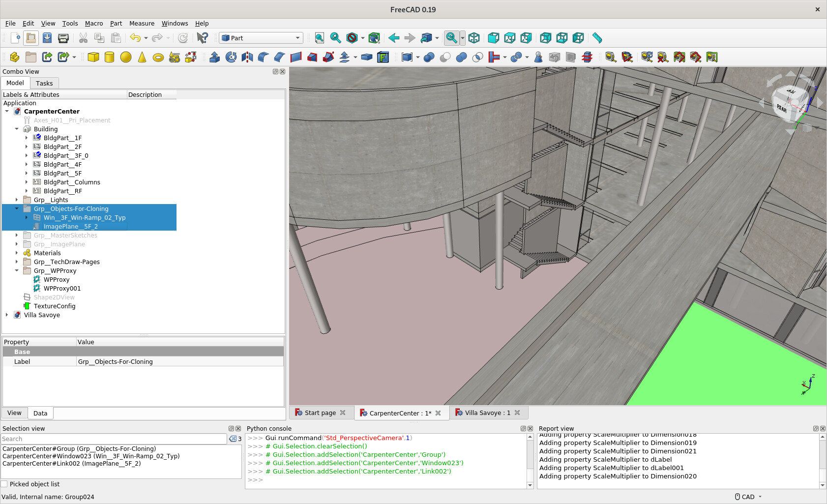Expand the Materials tree node
Viewport: 827px width, 504px height.
coord(17,253)
